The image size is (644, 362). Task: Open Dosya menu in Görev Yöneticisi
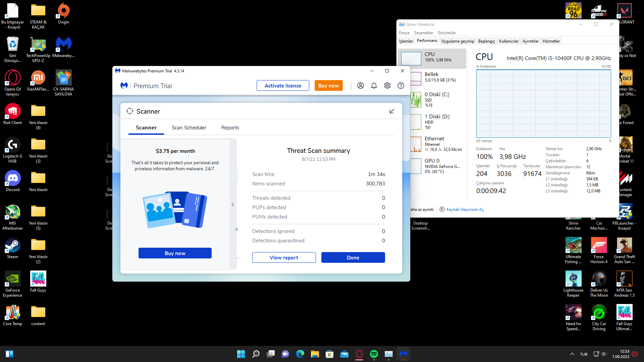404,33
